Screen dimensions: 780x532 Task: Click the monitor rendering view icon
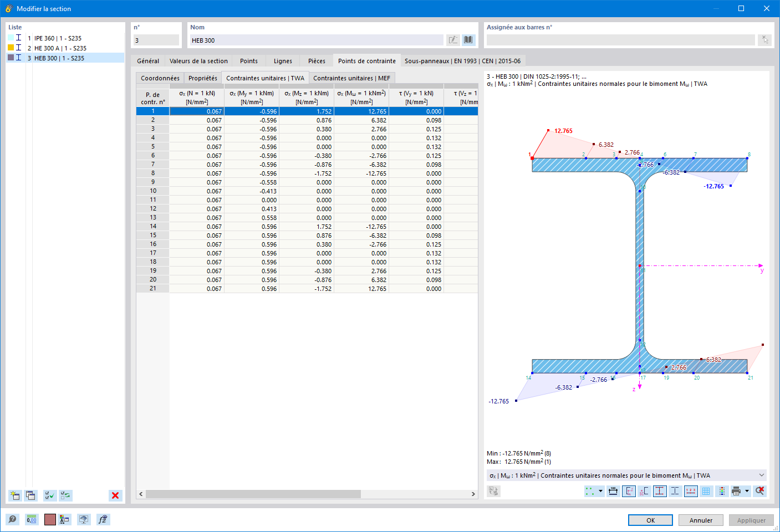click(83, 519)
